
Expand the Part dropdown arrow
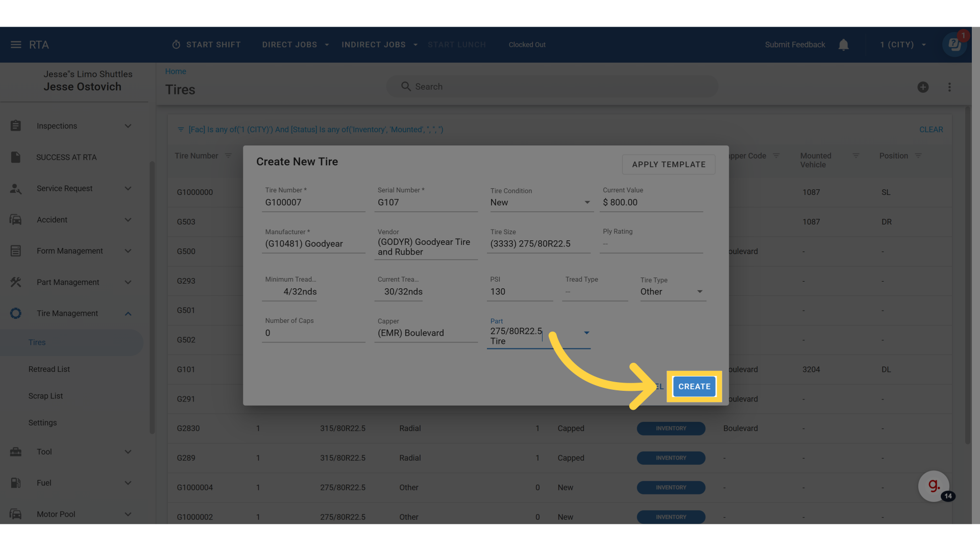(x=586, y=333)
